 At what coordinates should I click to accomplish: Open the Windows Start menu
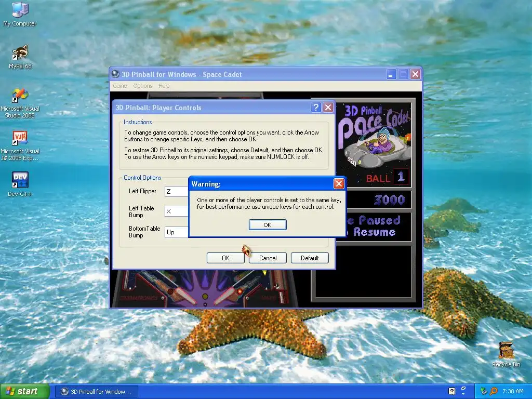pos(24,391)
